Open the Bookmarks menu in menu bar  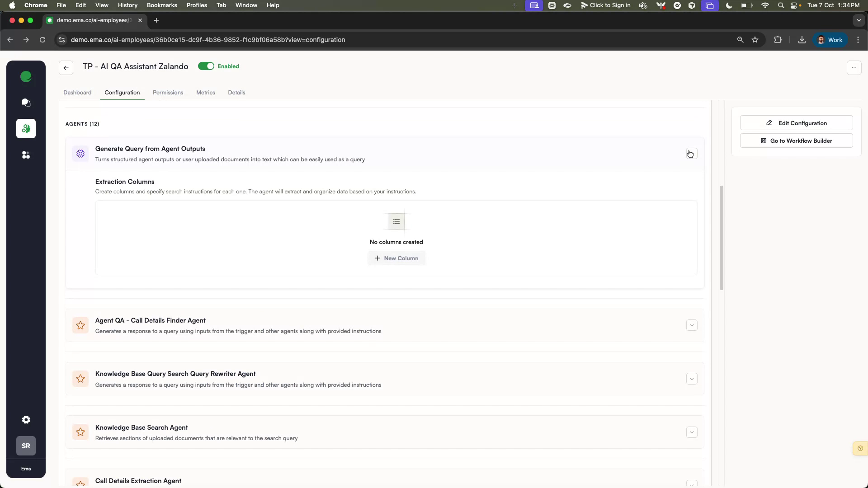point(161,5)
